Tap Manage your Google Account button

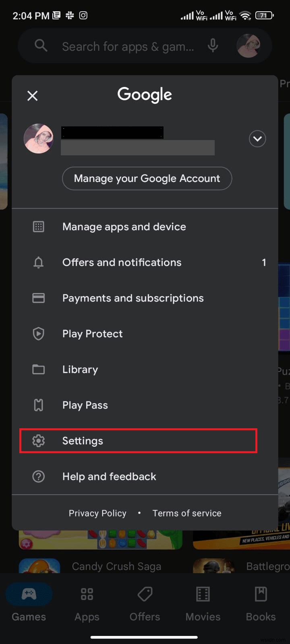147,178
